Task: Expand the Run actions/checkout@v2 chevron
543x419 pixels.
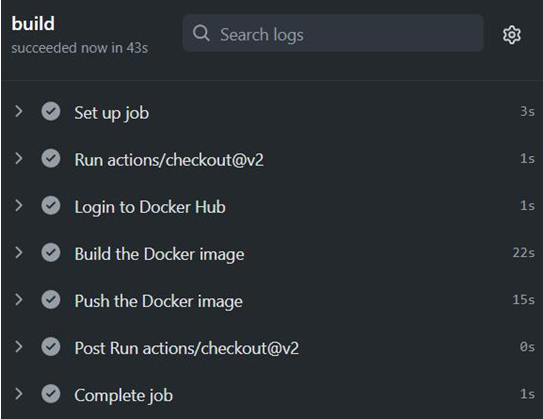Action: 19,158
